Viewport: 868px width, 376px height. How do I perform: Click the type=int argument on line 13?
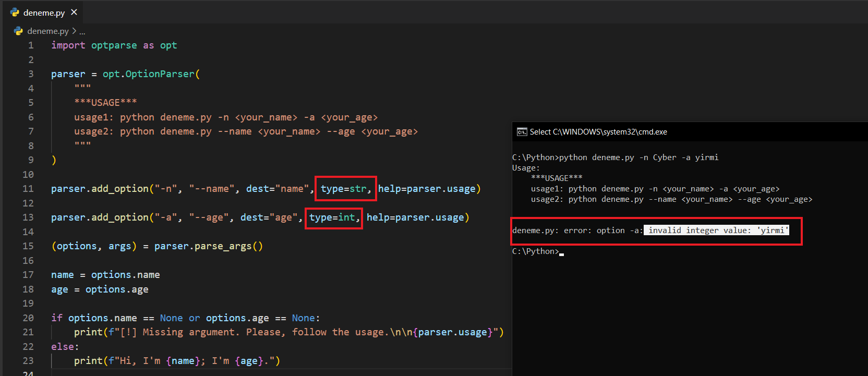(334, 217)
